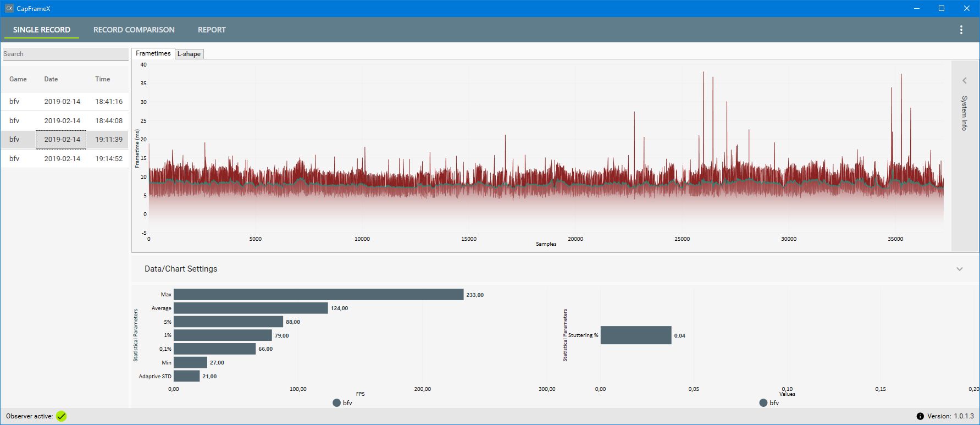The image size is (980, 425).
Task: Click the version info icon
Action: point(920,416)
